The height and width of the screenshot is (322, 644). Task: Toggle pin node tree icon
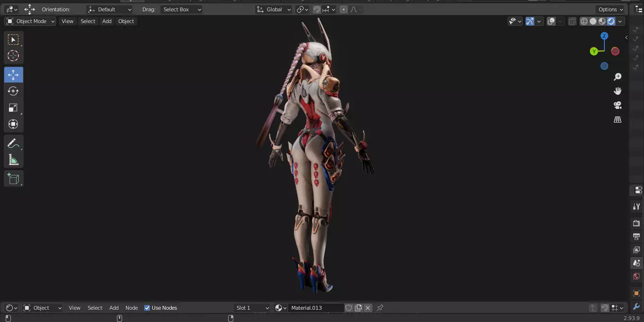380,308
